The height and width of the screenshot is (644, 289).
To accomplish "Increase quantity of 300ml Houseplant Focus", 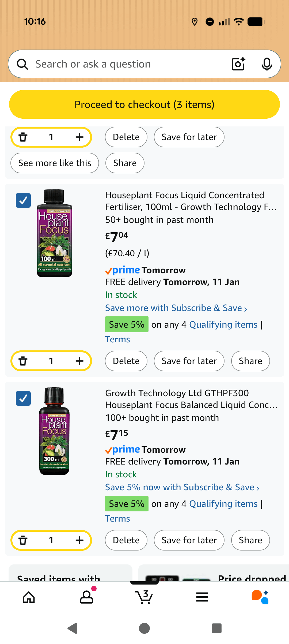I will 79,540.
